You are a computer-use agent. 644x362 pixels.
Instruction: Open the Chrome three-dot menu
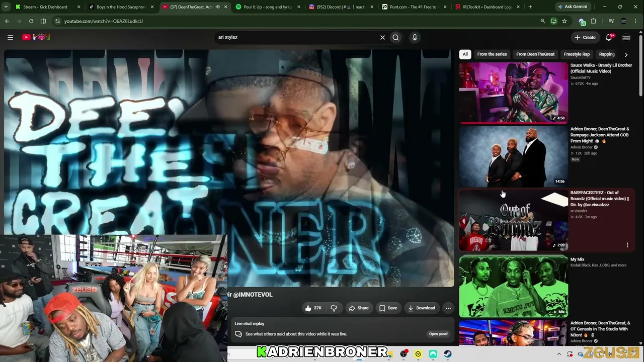(x=636, y=21)
